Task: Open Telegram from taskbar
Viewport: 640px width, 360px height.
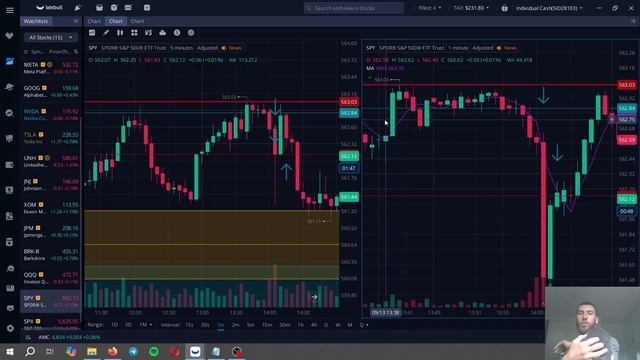Action: coord(133,351)
